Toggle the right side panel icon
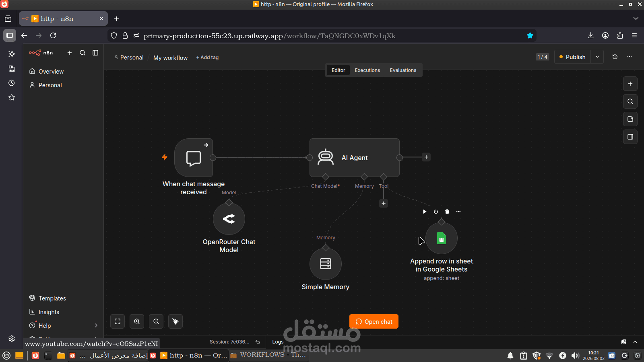This screenshot has height=362, width=644. (x=630, y=137)
